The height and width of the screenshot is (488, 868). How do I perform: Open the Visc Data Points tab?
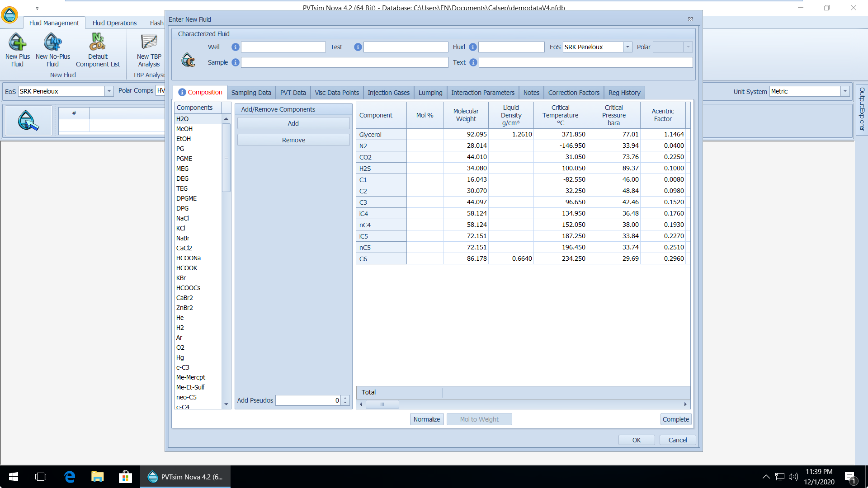[337, 93]
